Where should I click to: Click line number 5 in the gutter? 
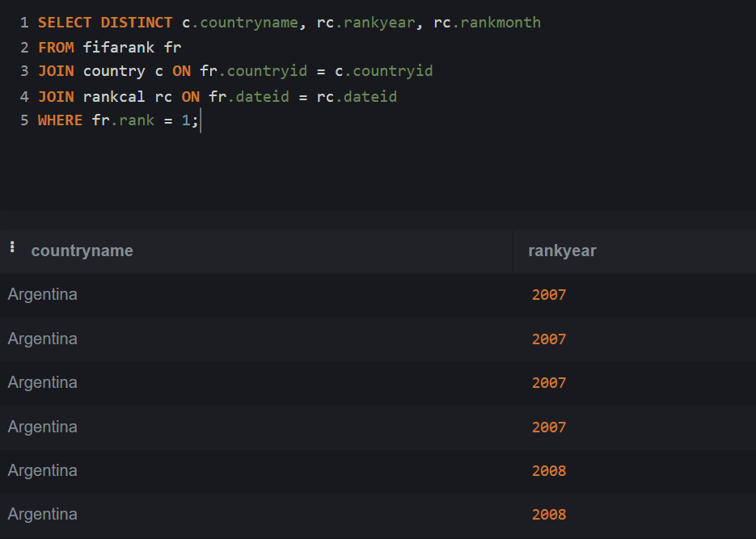[x=24, y=120]
